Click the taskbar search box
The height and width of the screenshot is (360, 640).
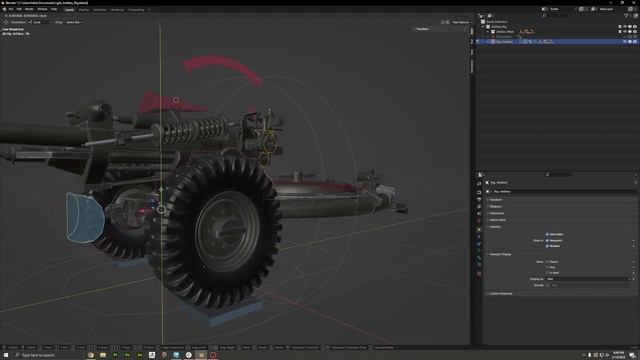point(48,355)
